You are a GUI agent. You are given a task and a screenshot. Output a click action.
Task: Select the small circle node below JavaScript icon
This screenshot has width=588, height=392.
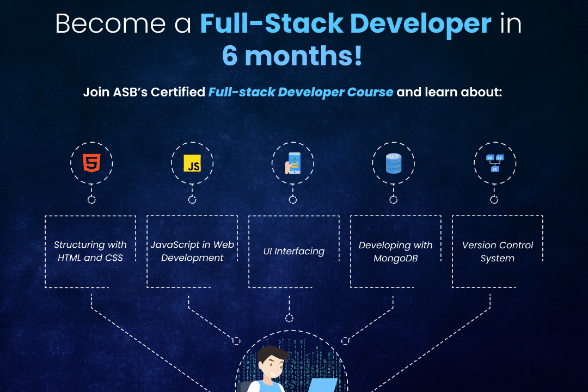192,200
